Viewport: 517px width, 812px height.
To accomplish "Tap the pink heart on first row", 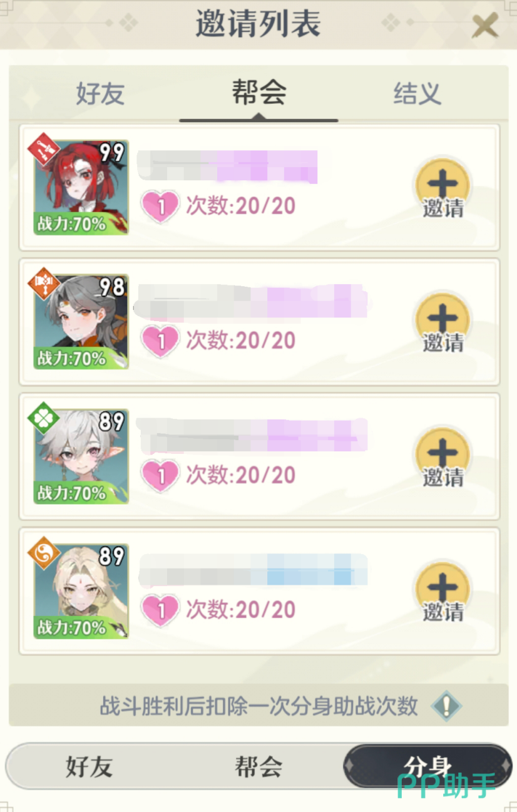I will [x=160, y=206].
